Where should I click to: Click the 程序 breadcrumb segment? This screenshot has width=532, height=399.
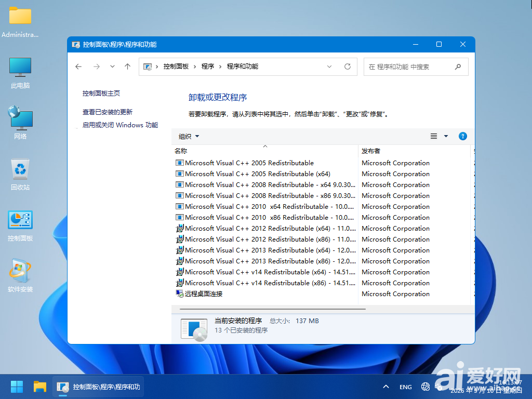tap(208, 66)
